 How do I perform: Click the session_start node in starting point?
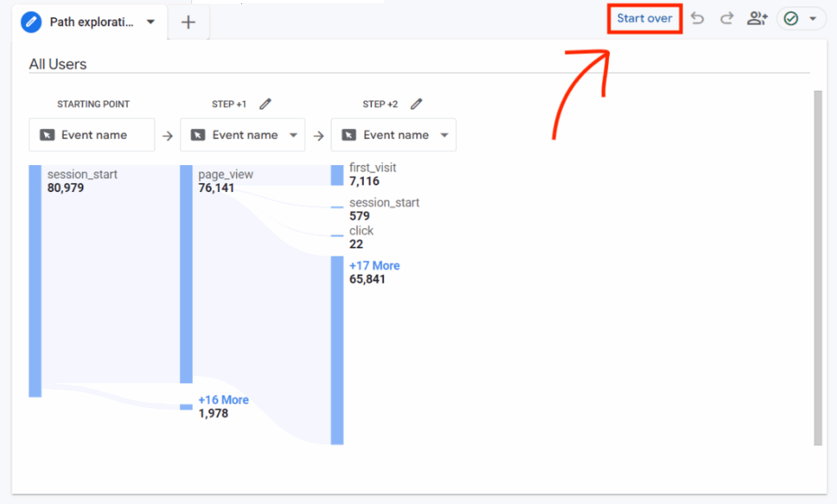click(x=82, y=174)
